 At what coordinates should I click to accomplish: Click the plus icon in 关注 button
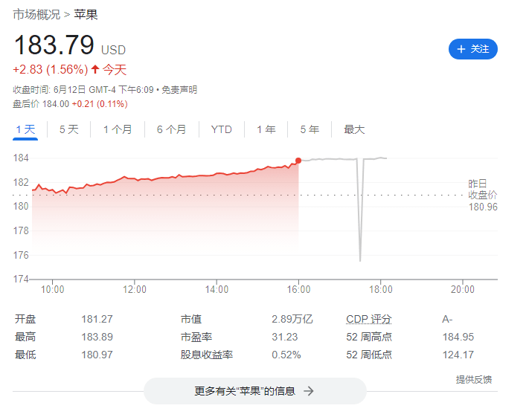tap(461, 49)
